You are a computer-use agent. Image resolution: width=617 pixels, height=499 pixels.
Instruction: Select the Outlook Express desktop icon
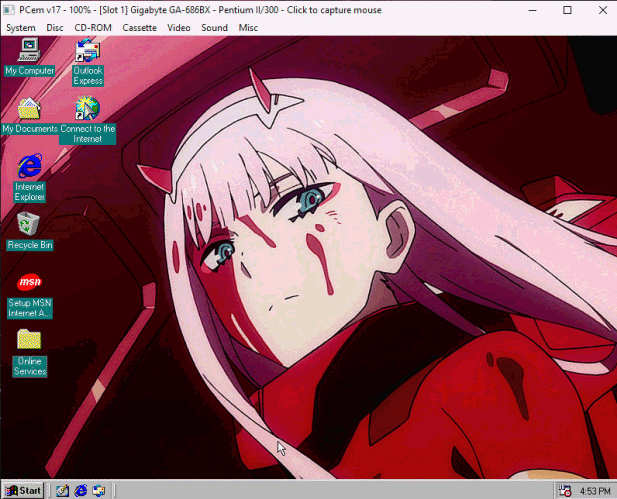(x=88, y=50)
